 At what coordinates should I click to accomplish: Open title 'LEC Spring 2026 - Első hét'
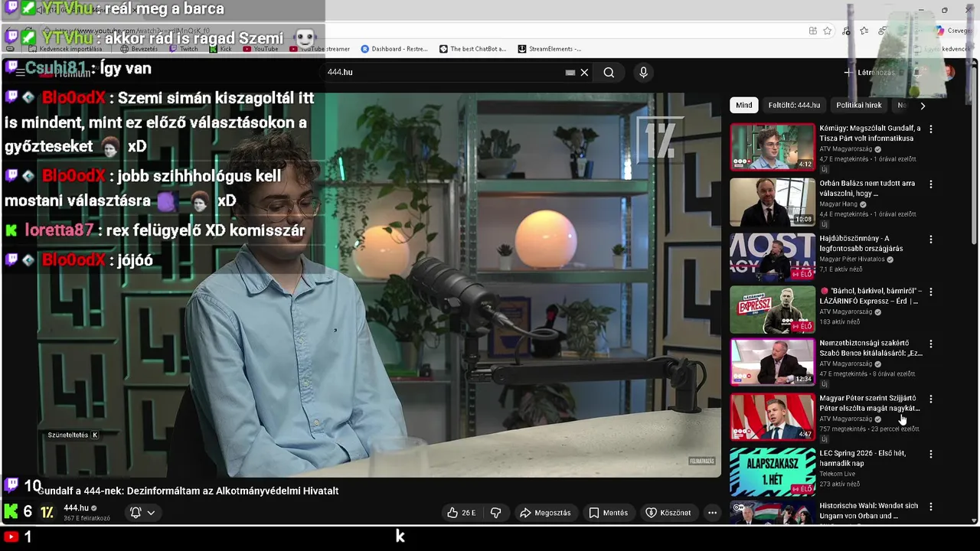click(863, 458)
